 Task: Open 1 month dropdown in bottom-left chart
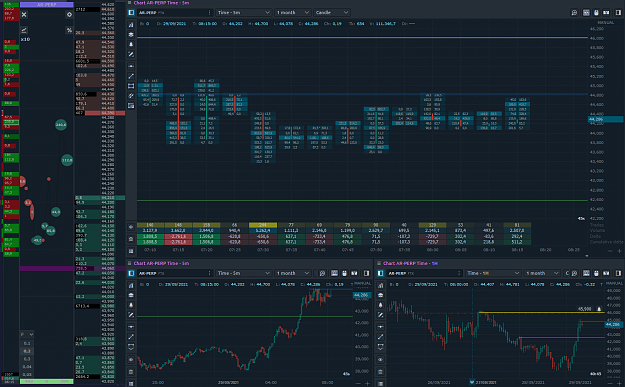tap(293, 273)
